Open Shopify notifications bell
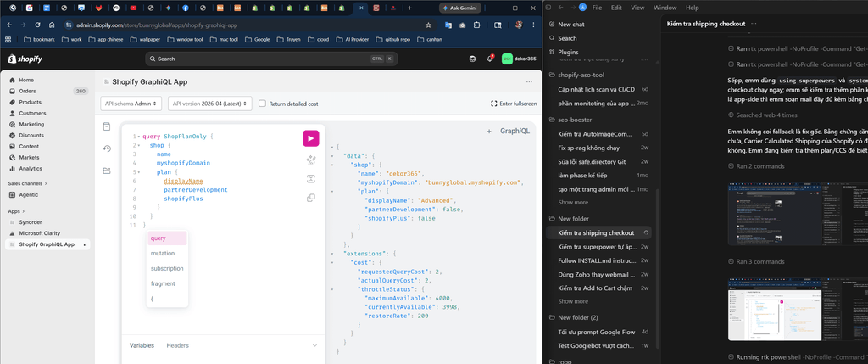The image size is (868, 364). tap(490, 59)
